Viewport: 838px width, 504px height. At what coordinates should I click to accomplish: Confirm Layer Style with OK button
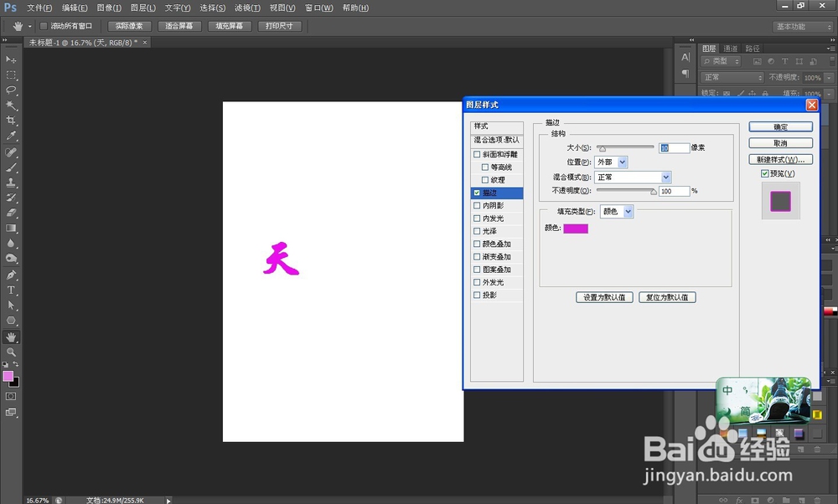[x=781, y=127]
